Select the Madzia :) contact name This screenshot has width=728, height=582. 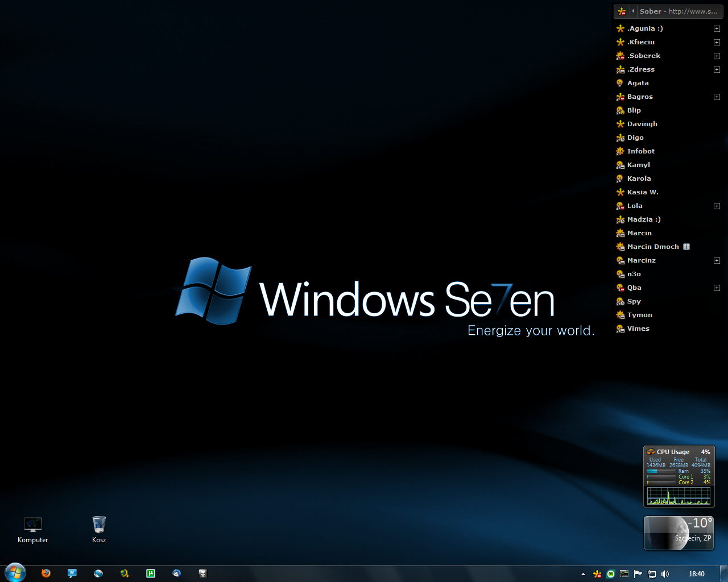(x=644, y=219)
